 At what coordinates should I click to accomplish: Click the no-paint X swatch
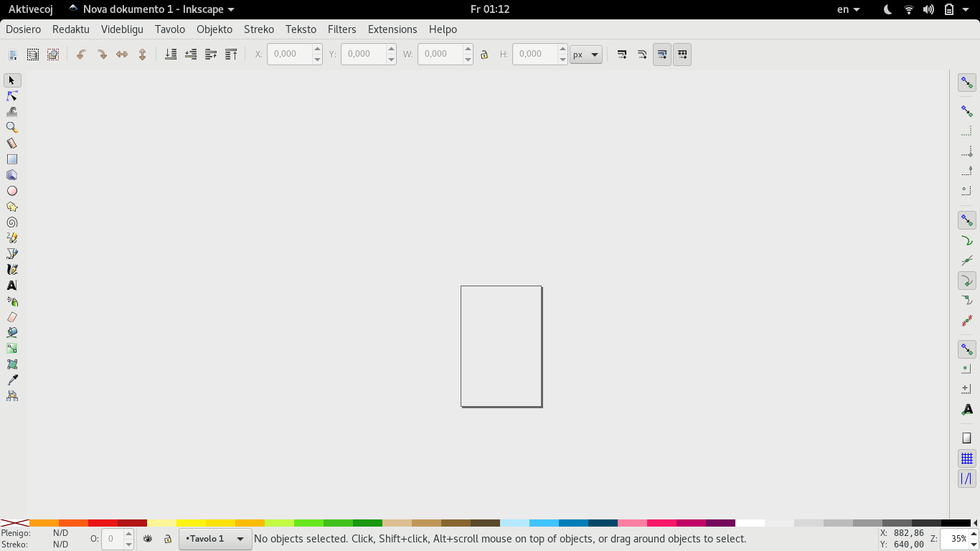coord(14,524)
